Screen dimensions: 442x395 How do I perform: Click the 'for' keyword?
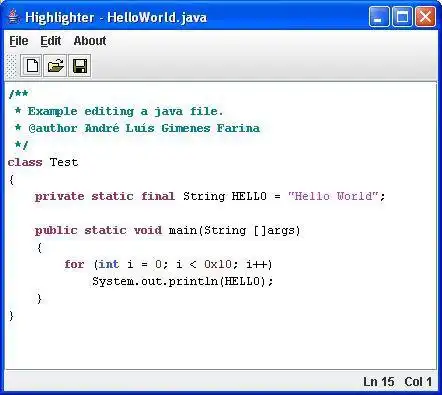click(74, 264)
